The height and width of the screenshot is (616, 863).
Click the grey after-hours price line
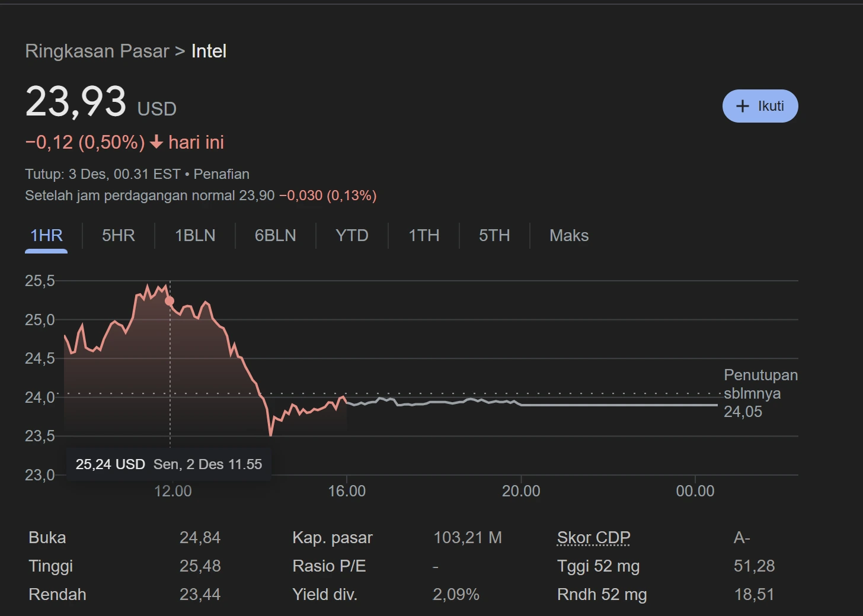616,405
